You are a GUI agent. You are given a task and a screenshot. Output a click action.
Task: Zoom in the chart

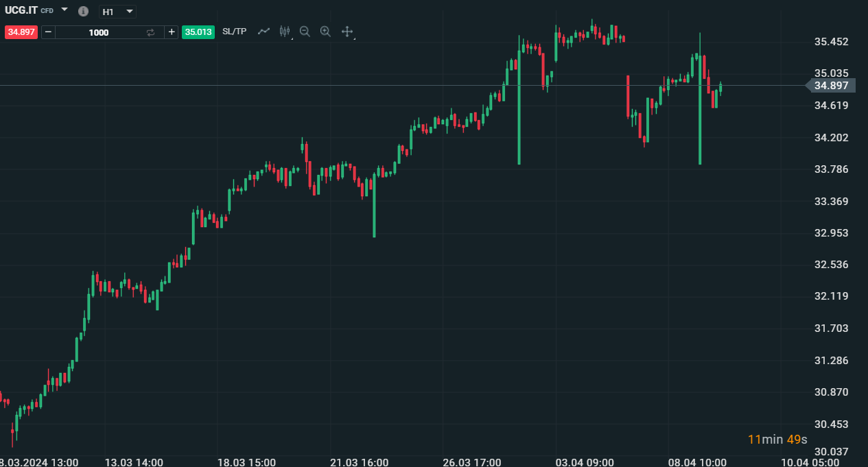(325, 32)
